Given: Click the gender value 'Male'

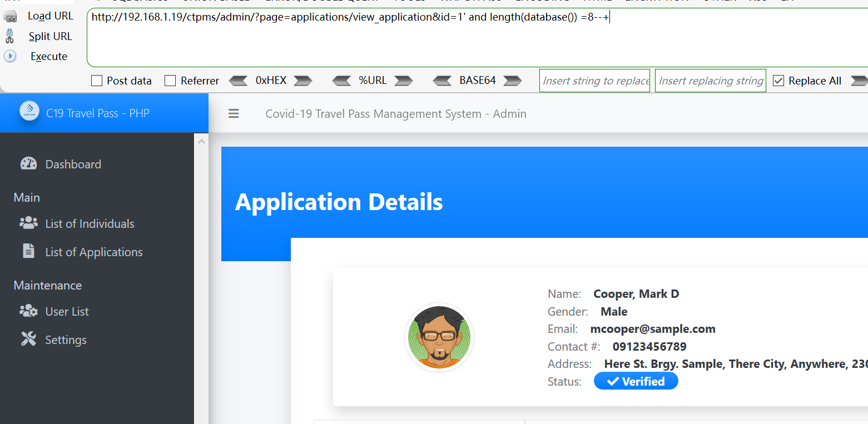Looking at the screenshot, I should pyautogui.click(x=614, y=312).
